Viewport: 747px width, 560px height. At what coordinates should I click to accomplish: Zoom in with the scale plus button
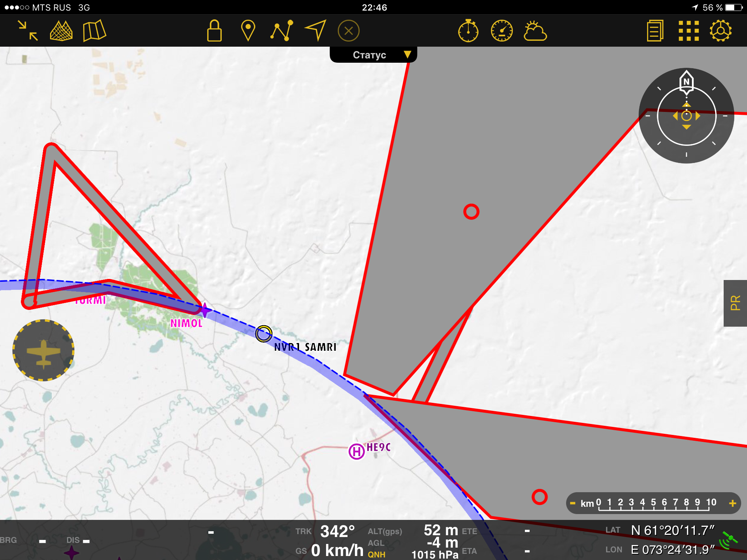pos(732,503)
